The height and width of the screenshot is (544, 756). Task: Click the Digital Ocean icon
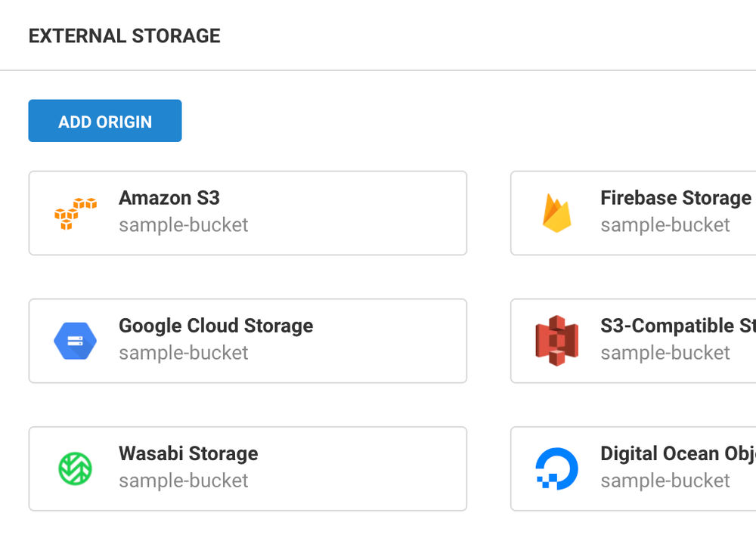tap(556, 468)
